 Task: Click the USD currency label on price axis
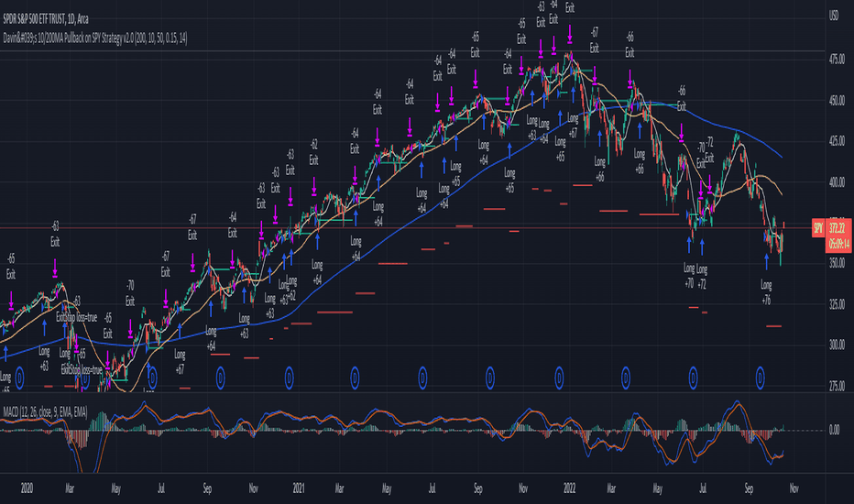834,16
